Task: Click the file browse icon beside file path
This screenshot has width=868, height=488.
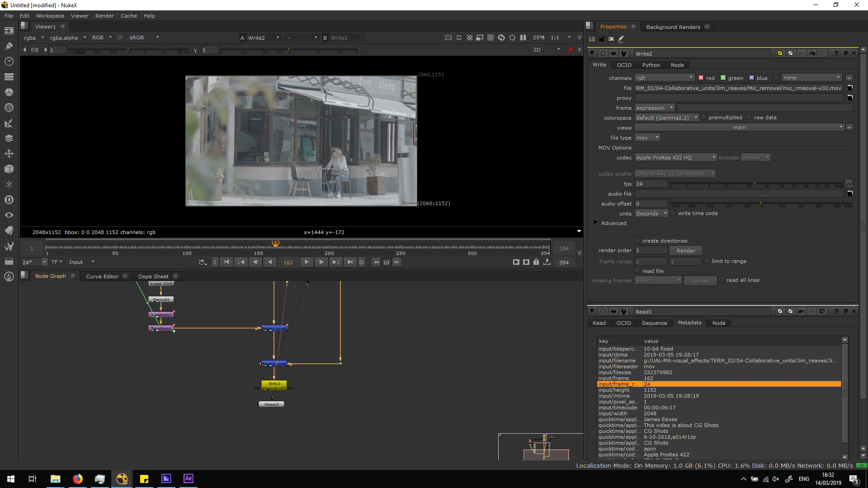Action: click(x=850, y=88)
